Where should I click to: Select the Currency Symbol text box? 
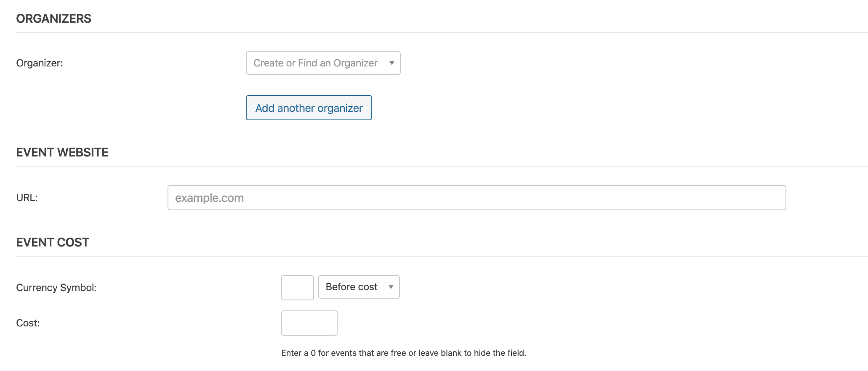298,288
